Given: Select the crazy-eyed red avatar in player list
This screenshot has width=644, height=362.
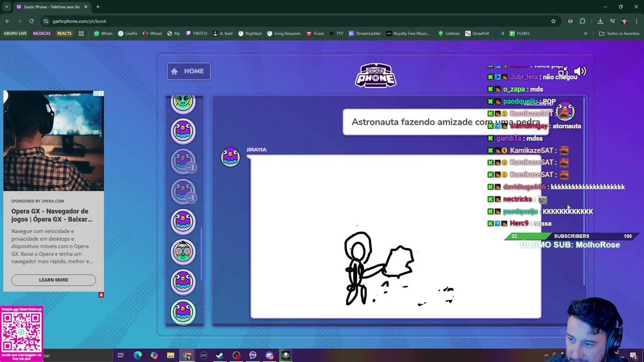Looking at the screenshot, I should pyautogui.click(x=183, y=251).
